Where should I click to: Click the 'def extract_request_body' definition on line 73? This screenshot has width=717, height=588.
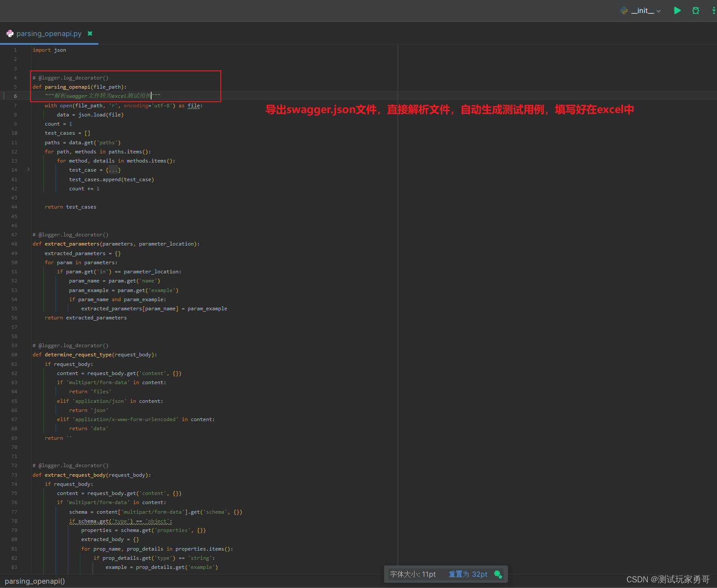(x=92, y=475)
